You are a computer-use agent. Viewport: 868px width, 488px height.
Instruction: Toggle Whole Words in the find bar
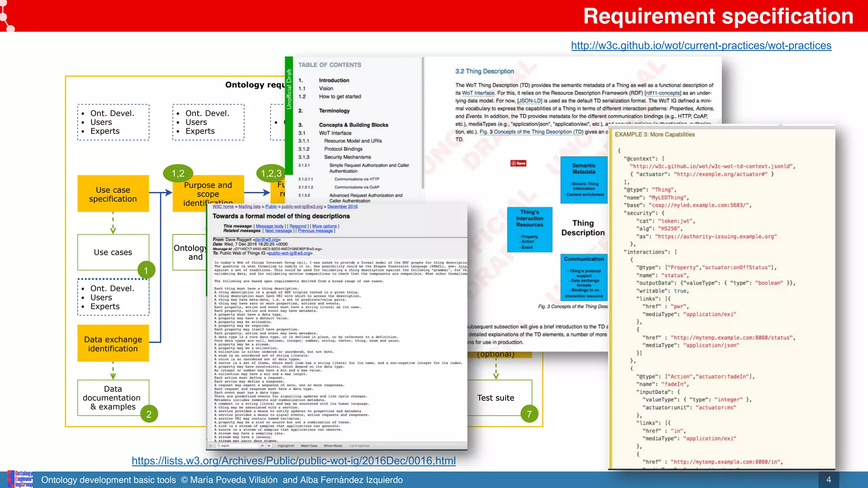333,446
